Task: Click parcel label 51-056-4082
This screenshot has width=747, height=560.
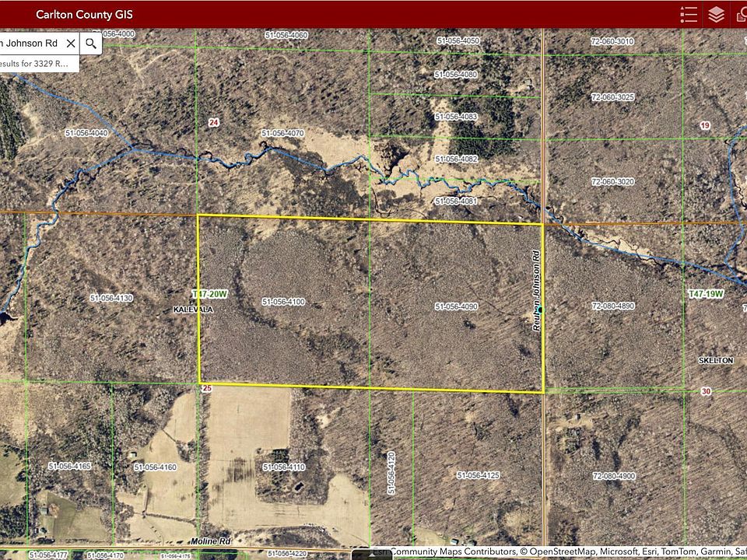Action: tap(456, 159)
